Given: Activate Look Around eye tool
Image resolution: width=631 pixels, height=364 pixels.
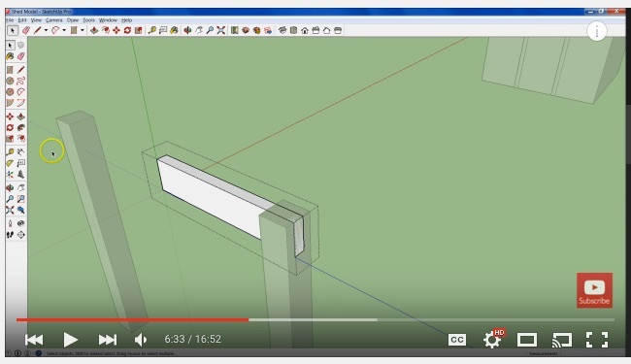Looking at the screenshot, I should click(x=21, y=223).
